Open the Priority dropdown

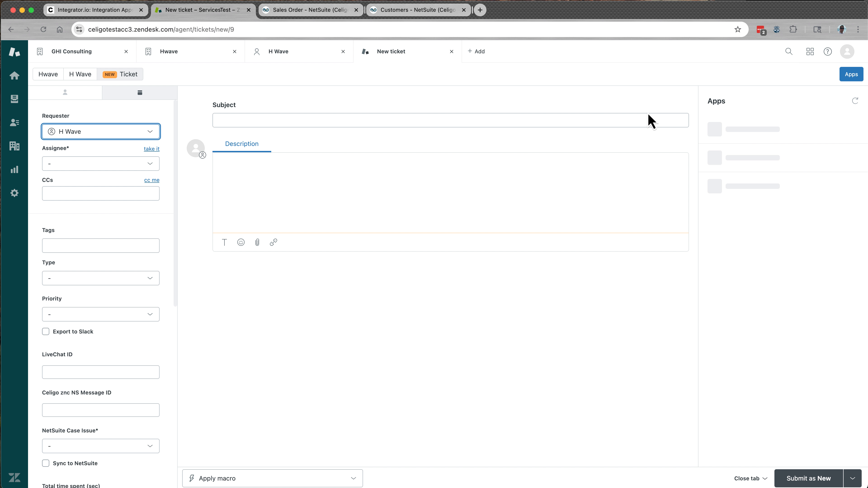click(100, 314)
